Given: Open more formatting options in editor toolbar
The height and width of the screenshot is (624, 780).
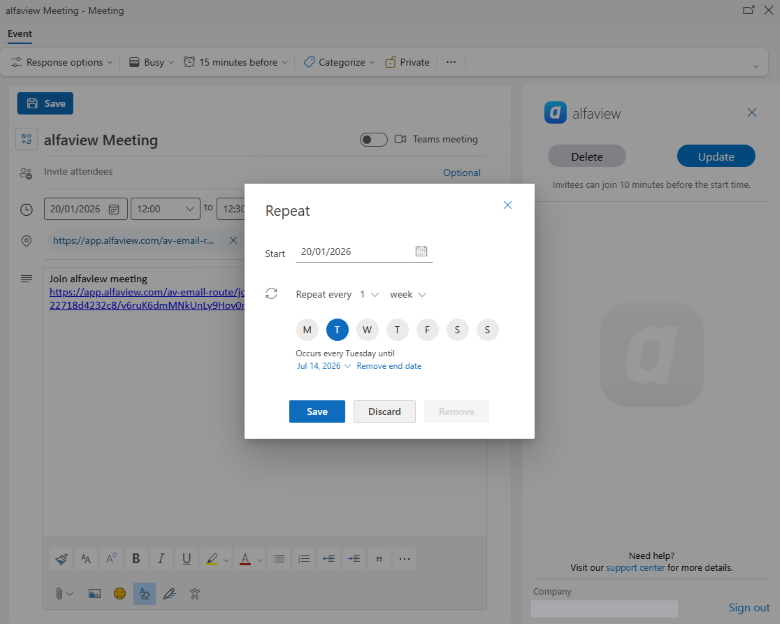Looking at the screenshot, I should pos(404,559).
